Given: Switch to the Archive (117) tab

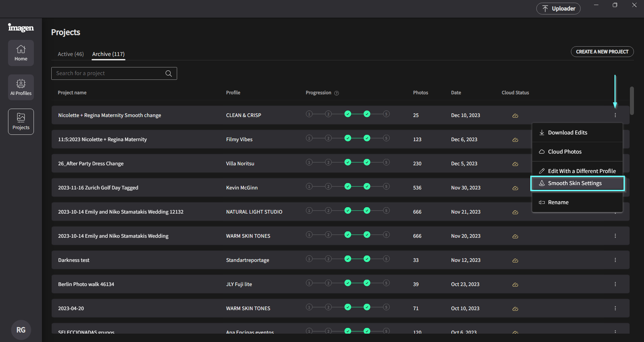Looking at the screenshot, I should click(108, 54).
